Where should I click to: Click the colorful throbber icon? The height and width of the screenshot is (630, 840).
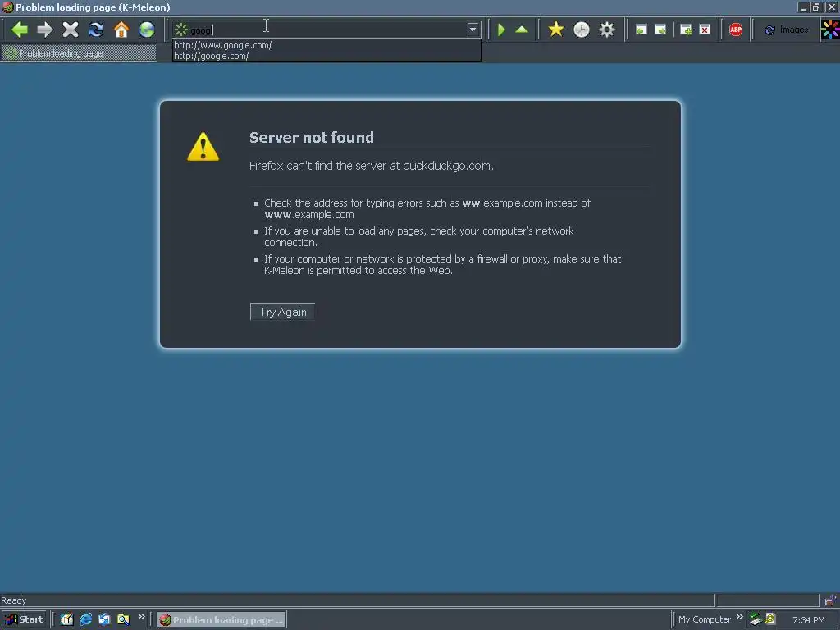tap(830, 30)
